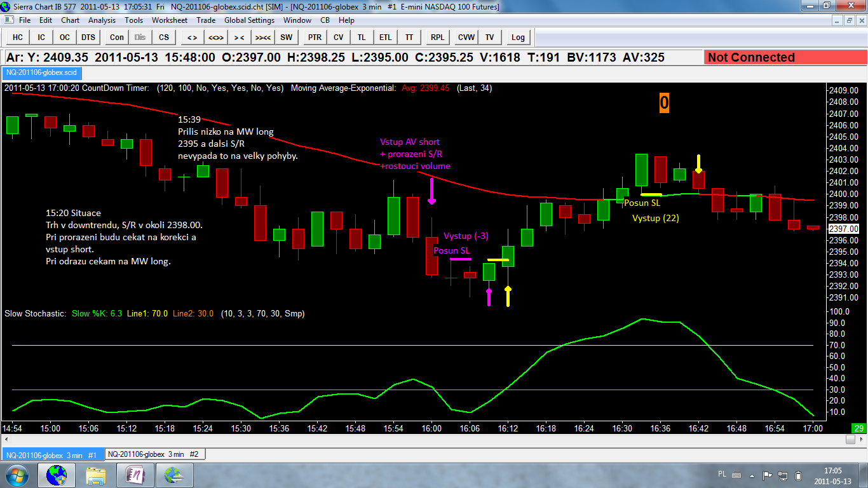Open the Global Settings menu

pyautogui.click(x=249, y=20)
